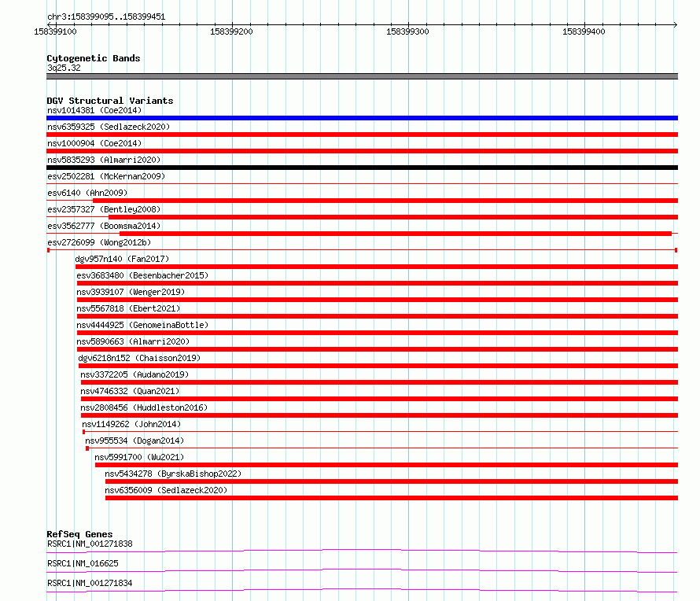
Task: Click the esv6140 (Ahn2009) label
Action: click(87, 193)
